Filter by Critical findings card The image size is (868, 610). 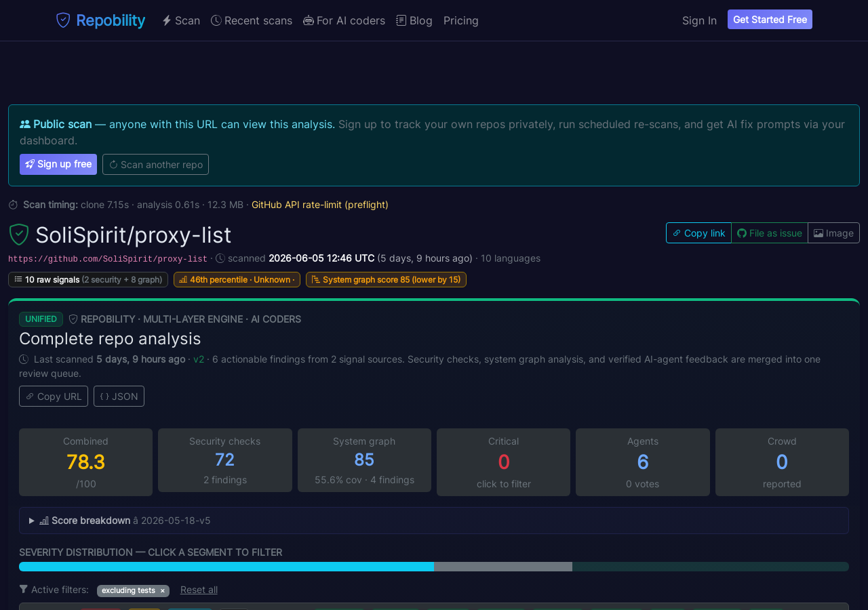click(x=503, y=462)
